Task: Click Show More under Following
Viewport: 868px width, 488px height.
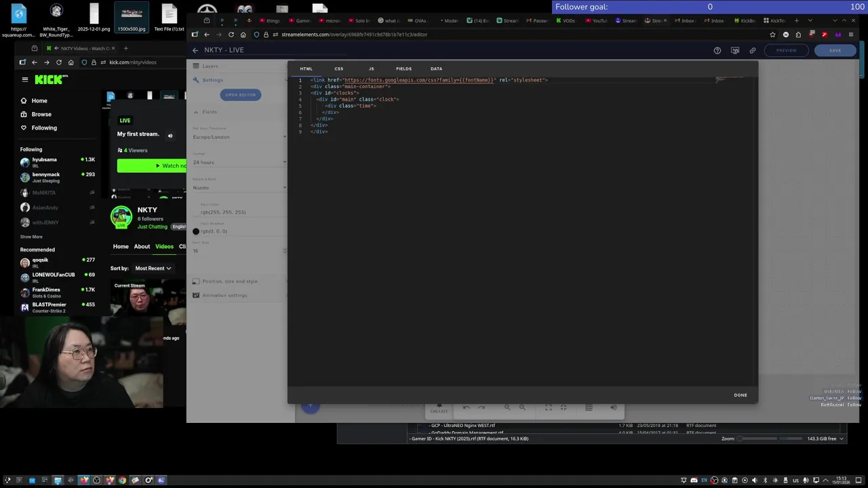Action: tap(31, 237)
